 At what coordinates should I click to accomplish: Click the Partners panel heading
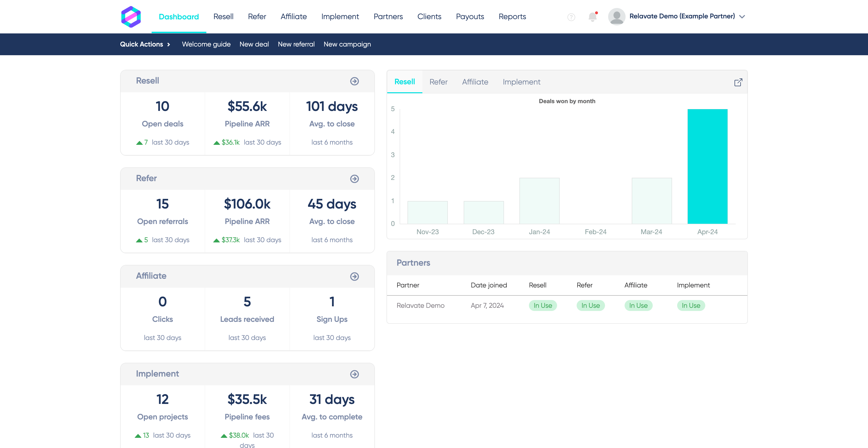click(413, 263)
